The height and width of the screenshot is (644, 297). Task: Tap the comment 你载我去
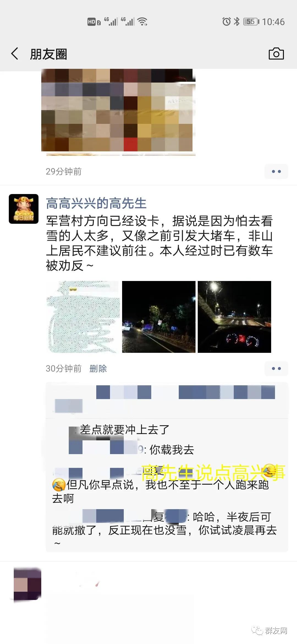[x=172, y=450]
